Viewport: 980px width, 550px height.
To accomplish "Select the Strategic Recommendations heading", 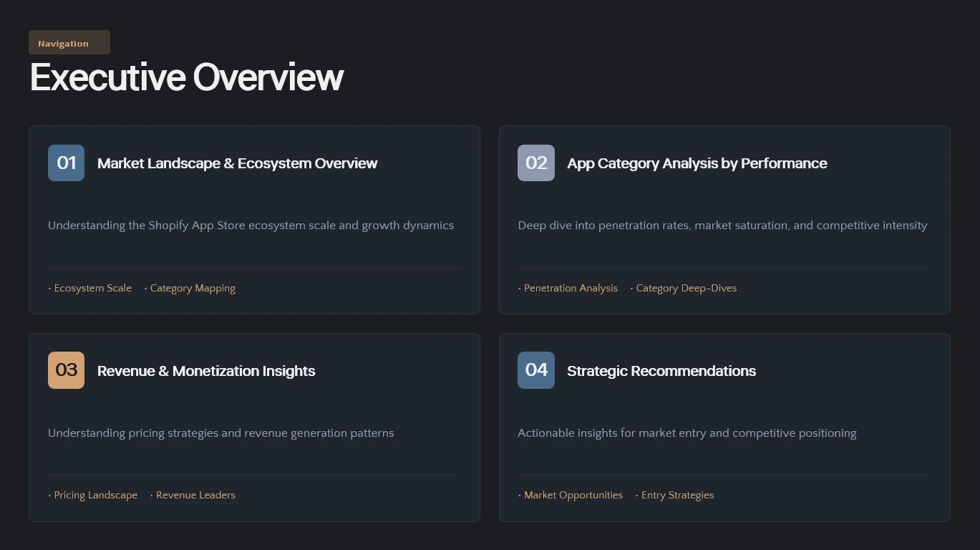I will coord(661,371).
